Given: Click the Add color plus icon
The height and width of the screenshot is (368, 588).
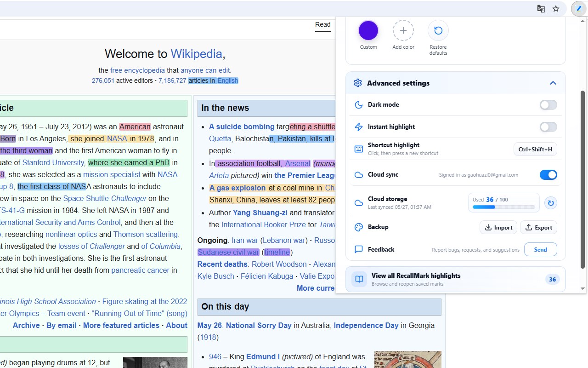Looking at the screenshot, I should pos(403,31).
